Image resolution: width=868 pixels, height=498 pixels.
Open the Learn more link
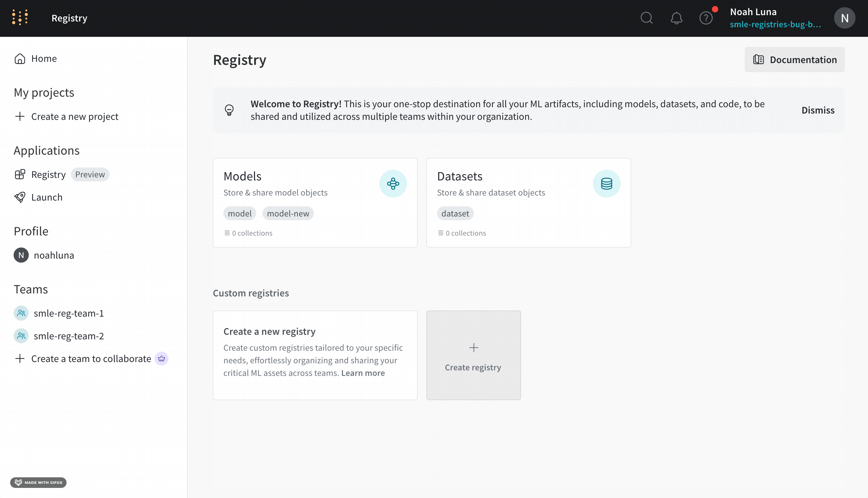[x=363, y=373]
